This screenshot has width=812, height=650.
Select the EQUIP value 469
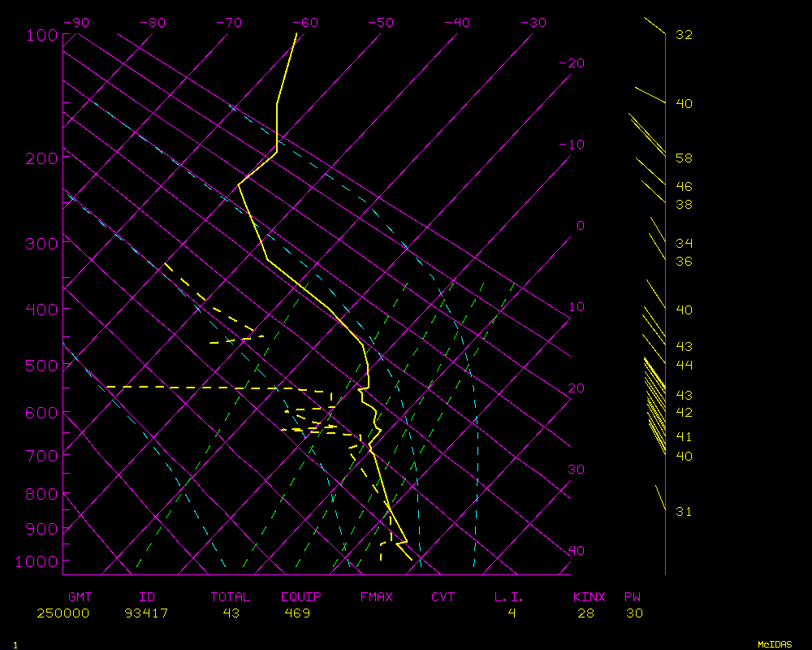click(x=297, y=613)
